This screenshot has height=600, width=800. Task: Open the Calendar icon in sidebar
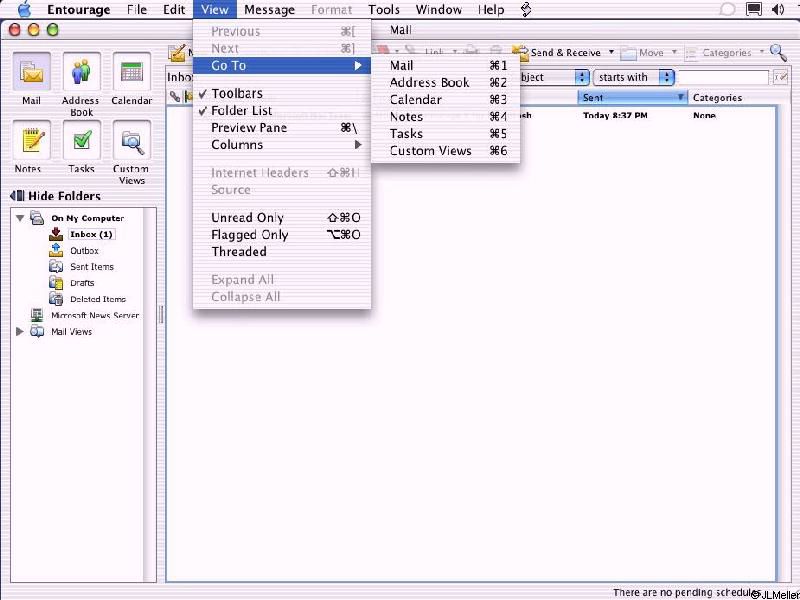click(x=132, y=73)
